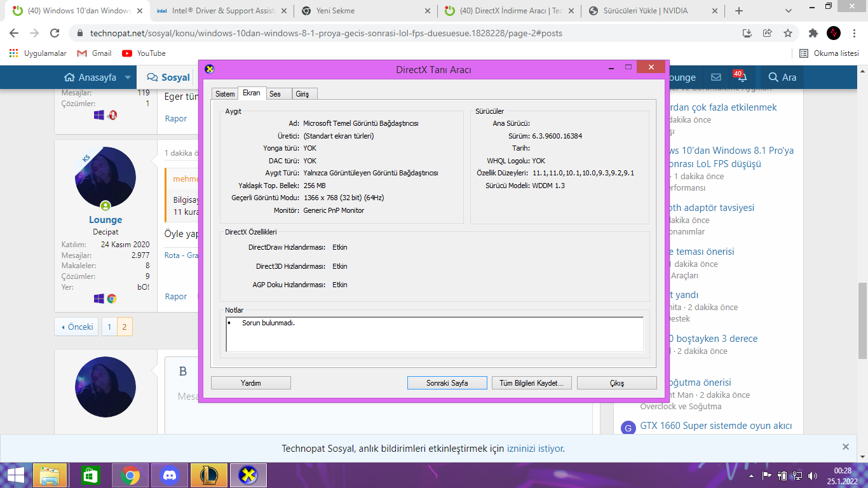The width and height of the screenshot is (868, 488).
Task: Open the Uygulamalar apps shortcut
Action: click(38, 53)
